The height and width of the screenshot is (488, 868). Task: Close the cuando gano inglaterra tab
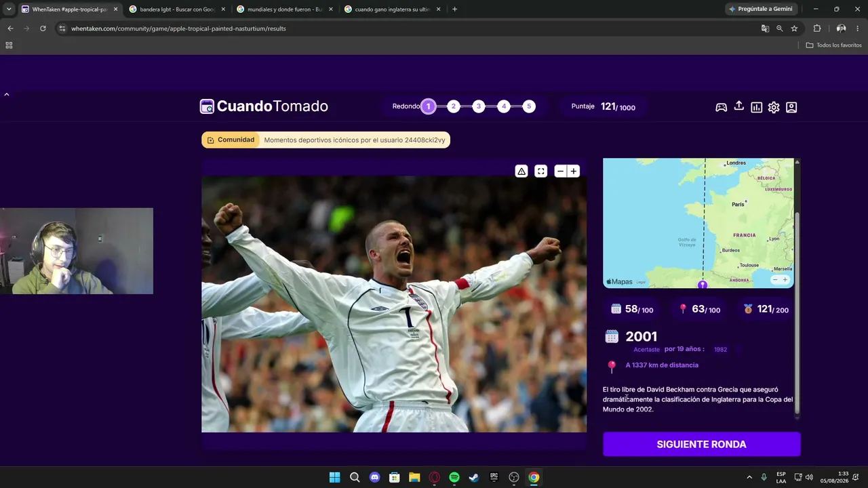439,9
